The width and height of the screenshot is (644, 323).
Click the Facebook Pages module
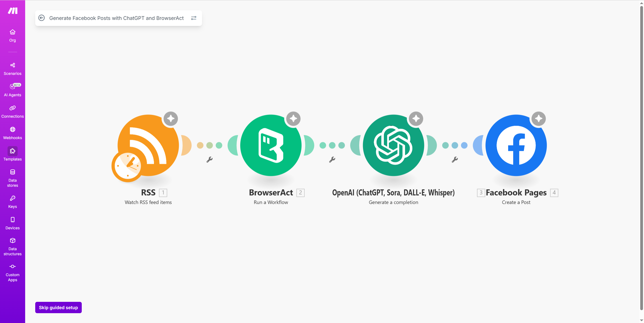tap(516, 145)
